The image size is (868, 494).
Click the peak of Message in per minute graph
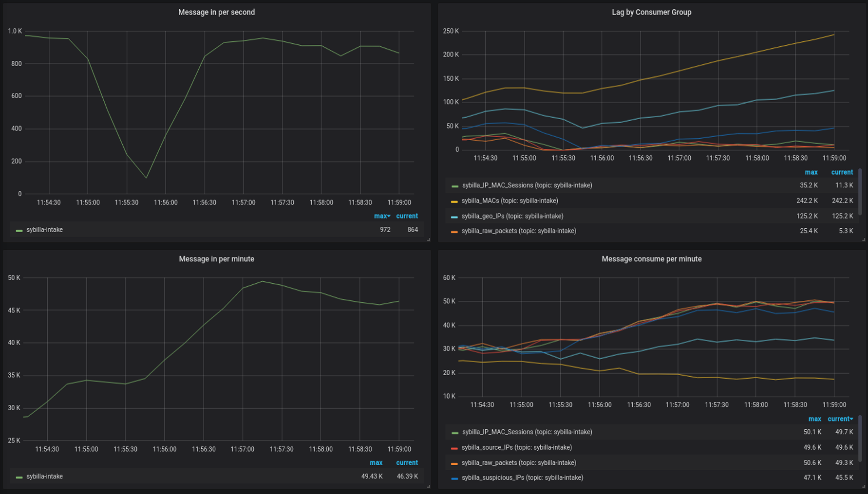click(x=263, y=281)
